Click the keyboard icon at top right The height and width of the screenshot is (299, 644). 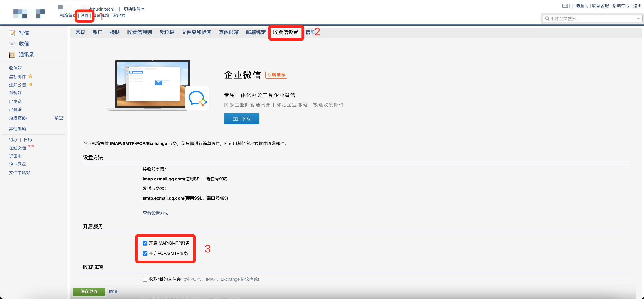pos(565,6)
